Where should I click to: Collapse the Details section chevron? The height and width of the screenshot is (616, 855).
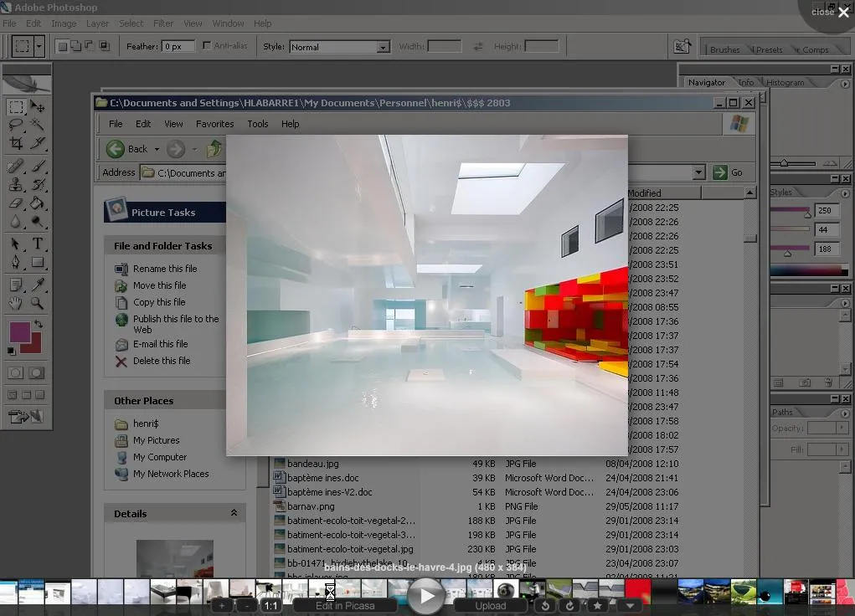pos(234,513)
